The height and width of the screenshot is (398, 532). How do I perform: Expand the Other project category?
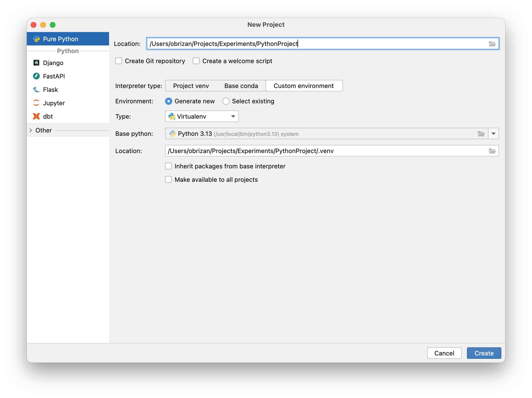point(31,130)
